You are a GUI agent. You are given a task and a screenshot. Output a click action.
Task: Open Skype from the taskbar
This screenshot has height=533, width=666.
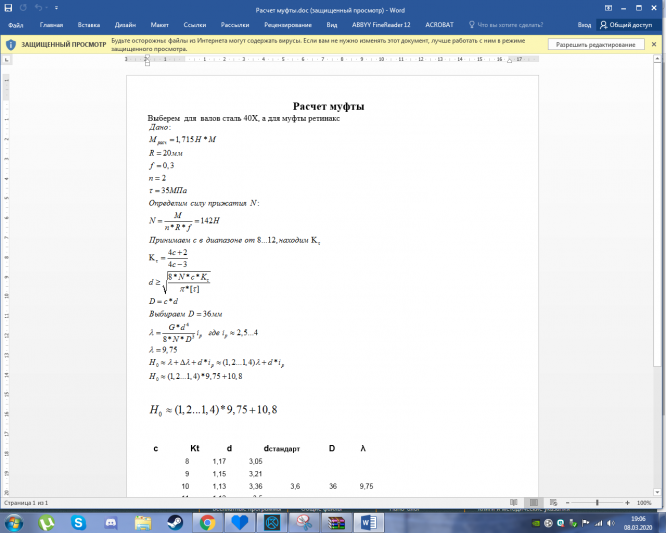[79, 523]
